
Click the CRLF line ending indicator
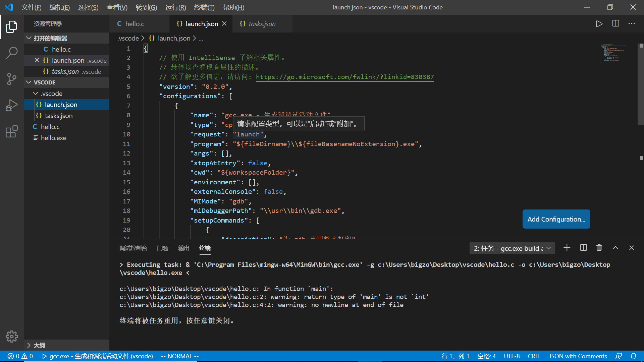click(x=534, y=356)
